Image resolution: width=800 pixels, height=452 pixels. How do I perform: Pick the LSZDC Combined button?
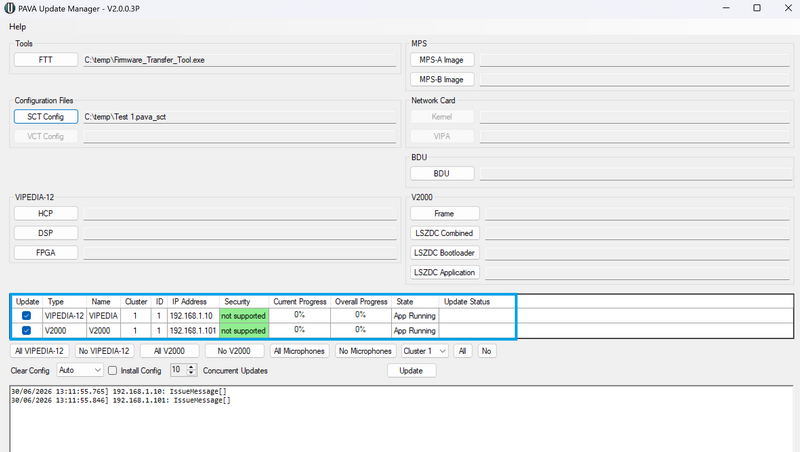tap(444, 233)
